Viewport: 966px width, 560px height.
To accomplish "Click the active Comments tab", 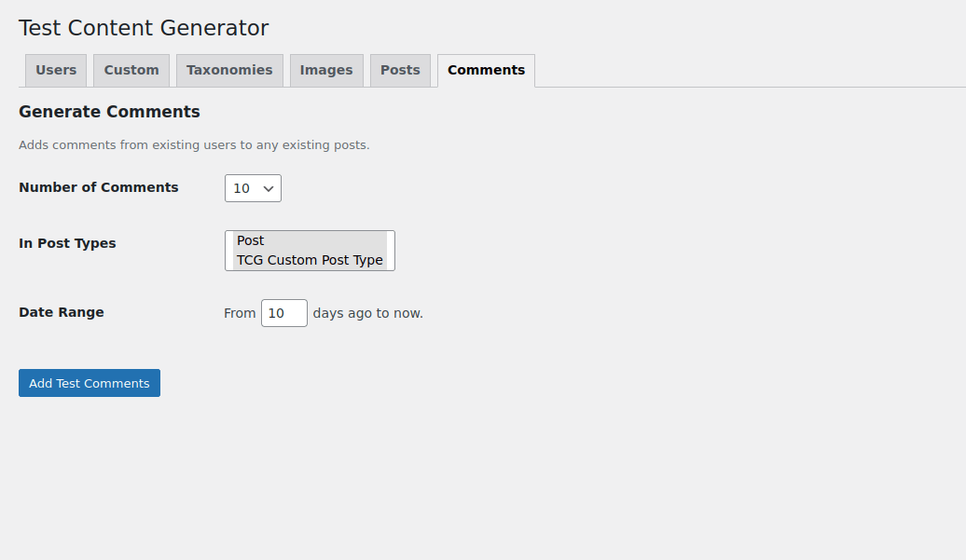I will click(x=486, y=70).
